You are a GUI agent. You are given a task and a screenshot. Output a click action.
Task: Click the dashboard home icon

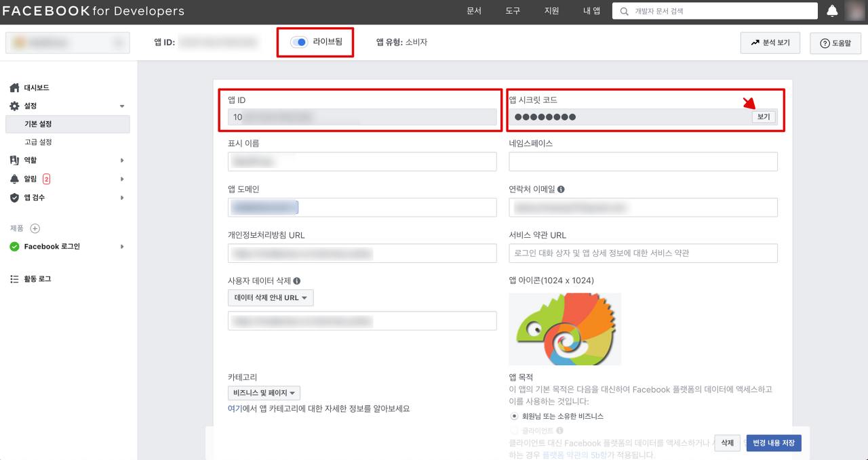(x=14, y=88)
